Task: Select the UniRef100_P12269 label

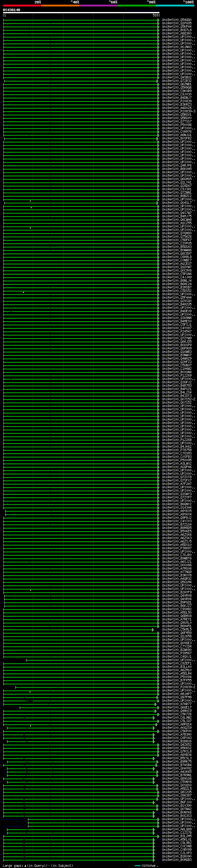Action: pyautogui.click(x=177, y=375)
